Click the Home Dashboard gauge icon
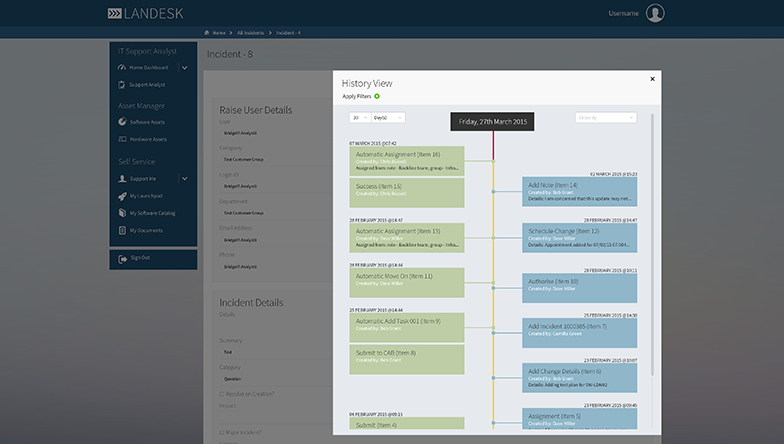Screen dimensions: 784x444 122,67
